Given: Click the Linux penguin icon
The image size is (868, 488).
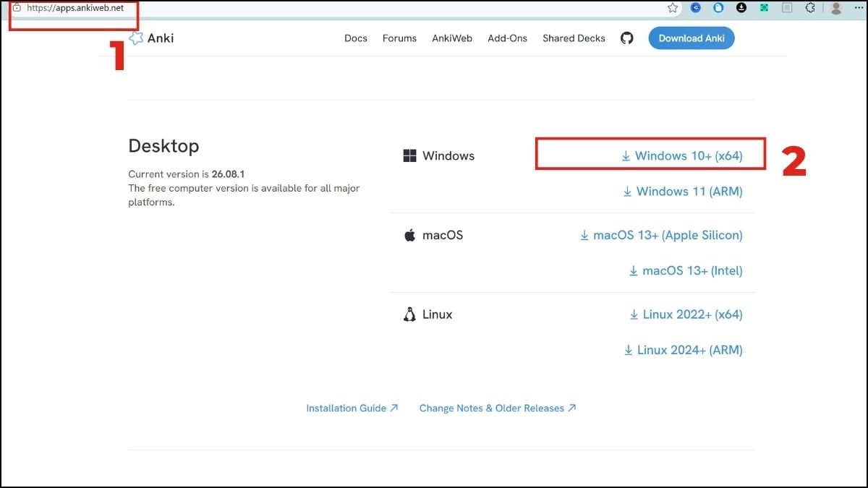Looking at the screenshot, I should (409, 314).
